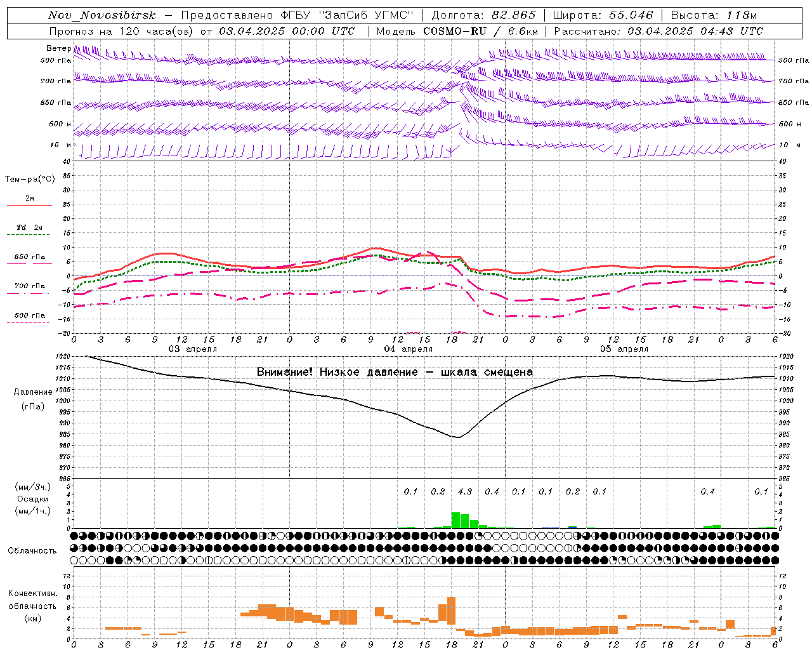This screenshot has width=812, height=650.
Task: Click the Конвективн. облачность label
Action: click(x=32, y=600)
